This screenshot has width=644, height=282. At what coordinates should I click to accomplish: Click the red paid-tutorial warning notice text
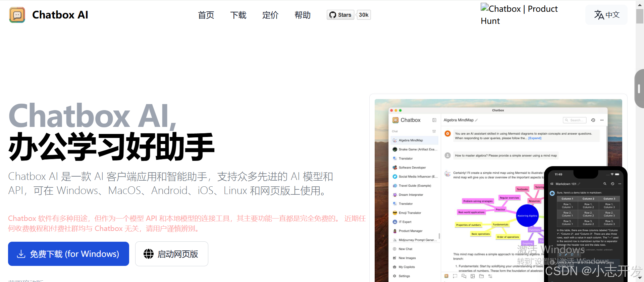tap(187, 223)
